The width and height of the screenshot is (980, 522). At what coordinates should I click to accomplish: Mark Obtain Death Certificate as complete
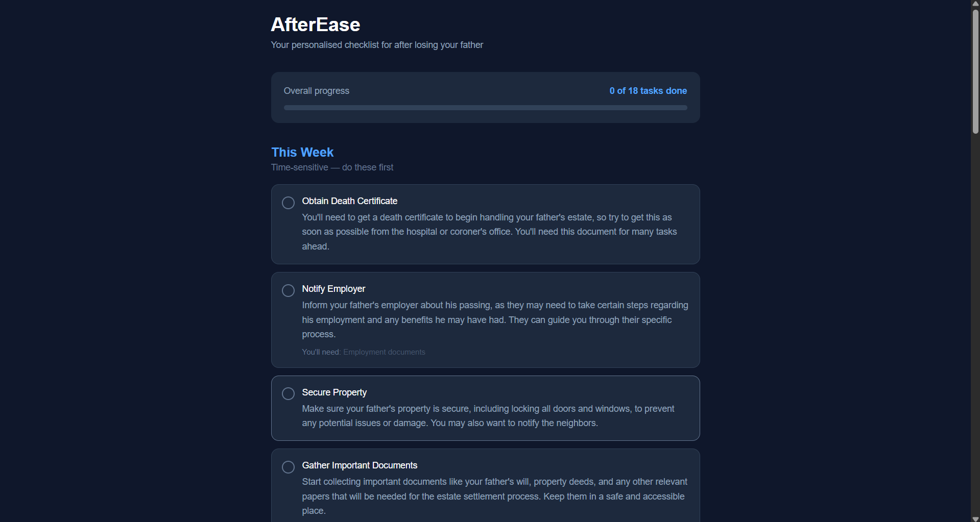(288, 203)
